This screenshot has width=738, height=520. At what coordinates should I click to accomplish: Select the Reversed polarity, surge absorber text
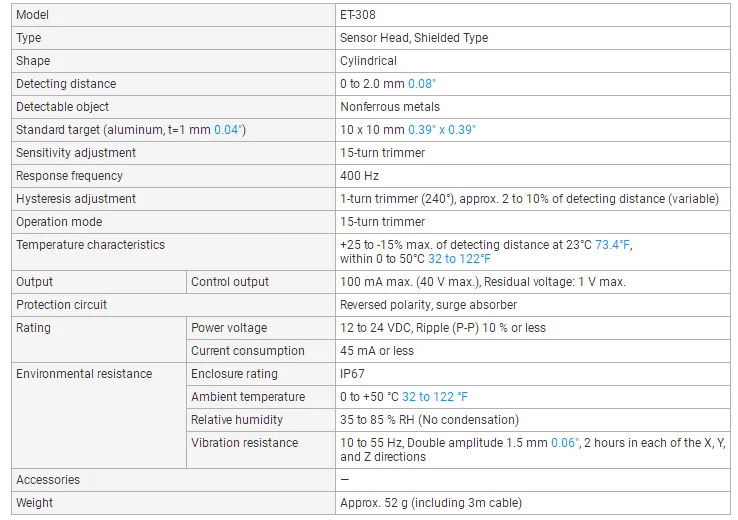click(428, 305)
